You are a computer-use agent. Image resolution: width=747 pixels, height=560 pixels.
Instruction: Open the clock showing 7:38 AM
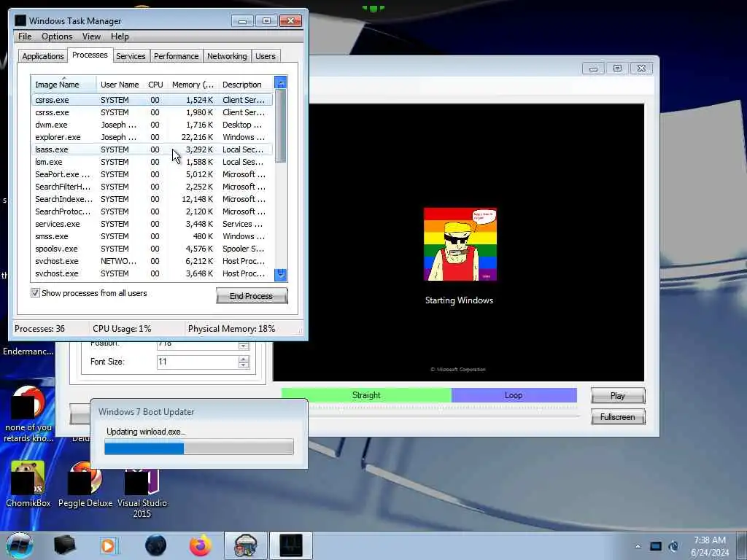click(x=710, y=546)
